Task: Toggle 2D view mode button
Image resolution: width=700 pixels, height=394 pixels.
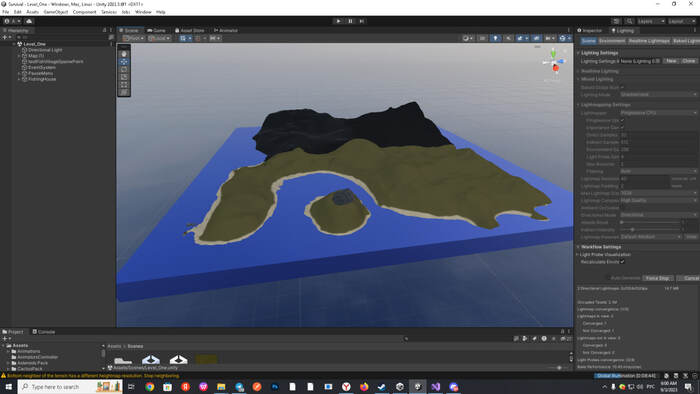Action: (482, 38)
